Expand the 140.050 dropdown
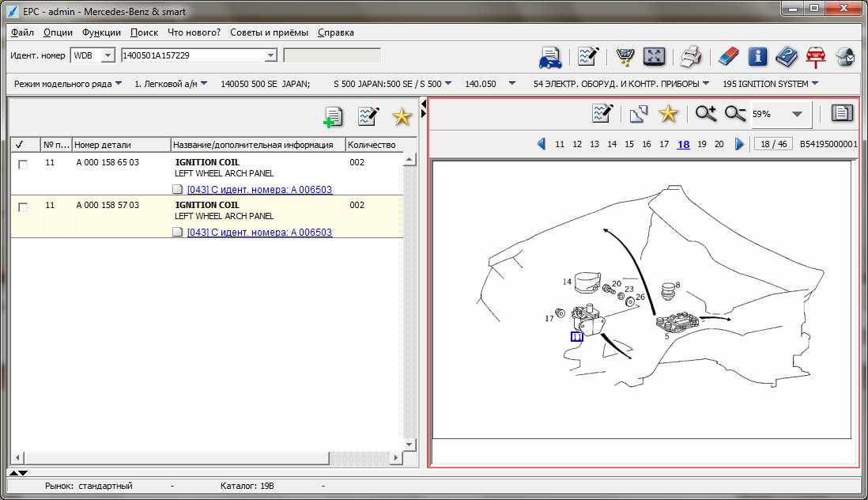The image size is (868, 500). pyautogui.click(x=512, y=84)
